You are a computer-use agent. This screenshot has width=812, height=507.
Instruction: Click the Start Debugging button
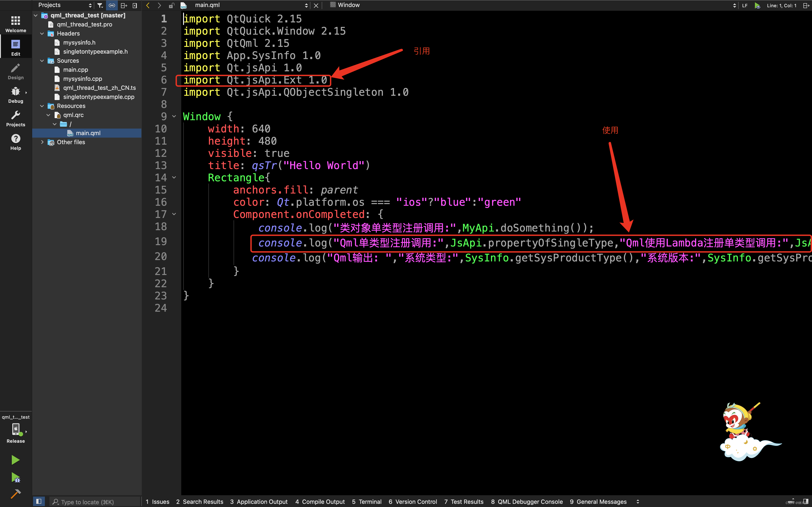click(15, 478)
